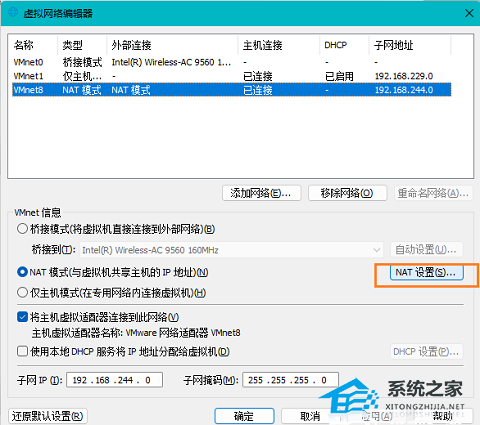The image size is (480, 425).
Task: Select the VMnet1 row
Action: click(x=232, y=76)
